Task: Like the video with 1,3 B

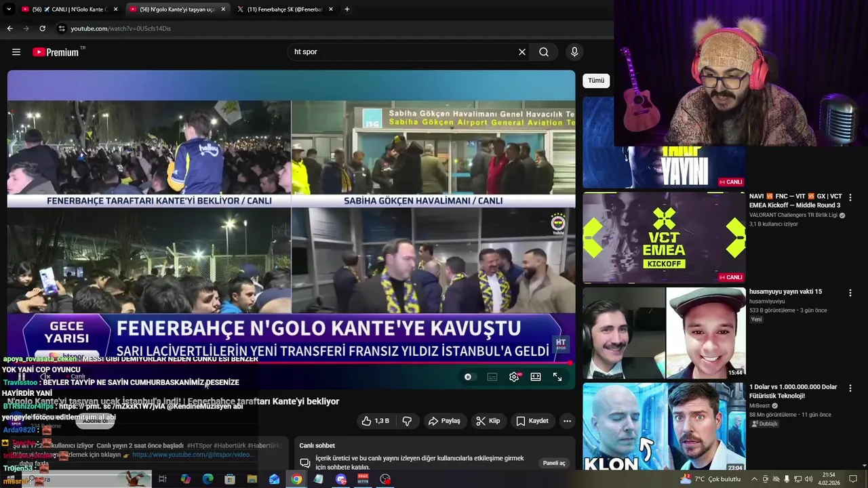Action: (376, 421)
